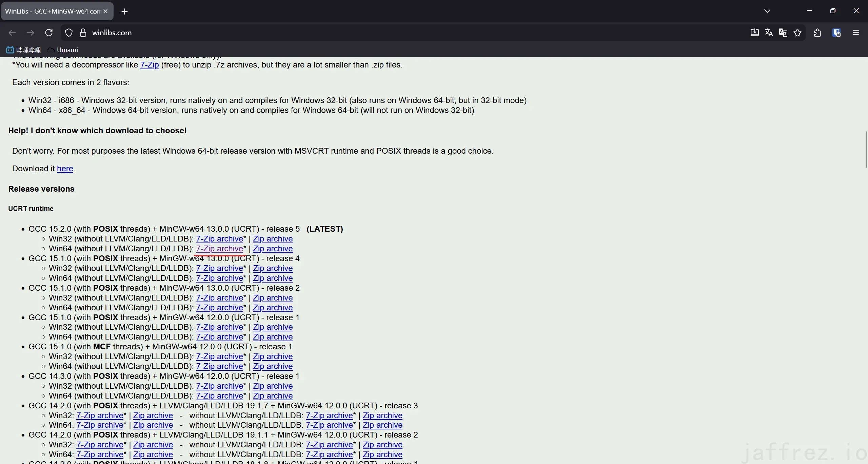Download GCC 15.1.0 release 4 Win32 Zip archive
The image size is (868, 464).
tap(273, 268)
